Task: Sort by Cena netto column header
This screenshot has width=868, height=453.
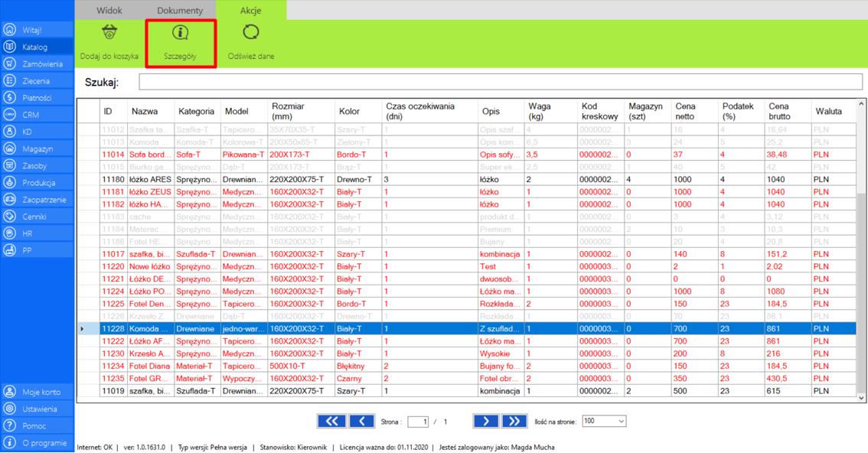Action: (x=684, y=111)
